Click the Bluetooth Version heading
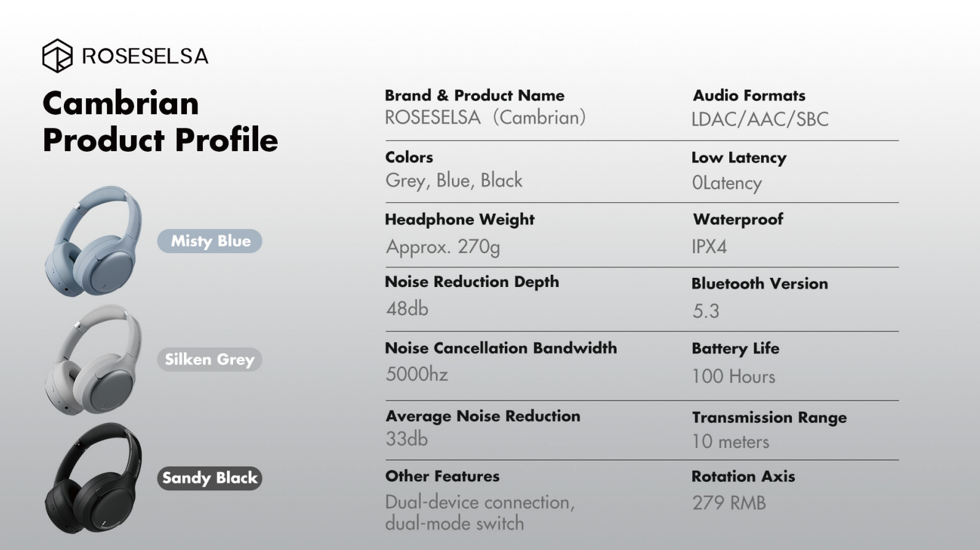The image size is (980, 550). click(x=759, y=283)
